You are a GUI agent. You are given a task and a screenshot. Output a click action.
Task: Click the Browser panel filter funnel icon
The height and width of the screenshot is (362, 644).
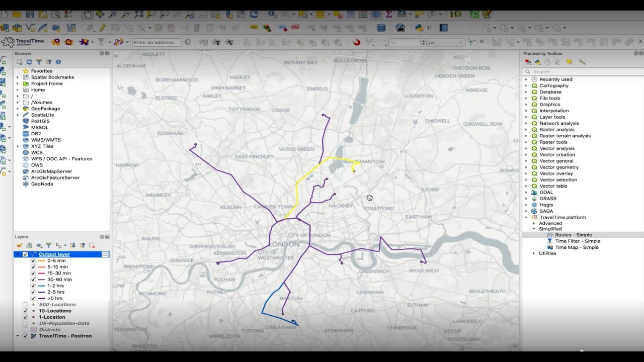(x=39, y=62)
